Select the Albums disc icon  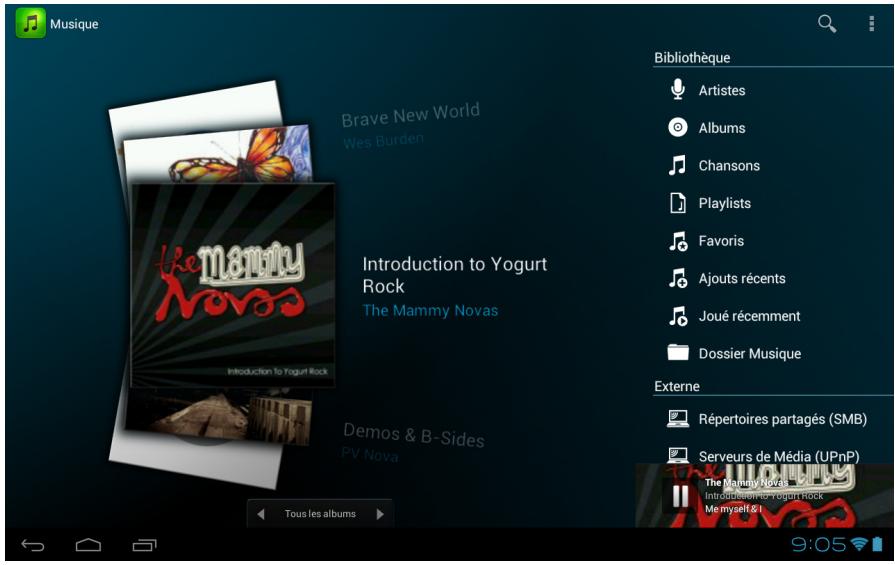coord(678,127)
